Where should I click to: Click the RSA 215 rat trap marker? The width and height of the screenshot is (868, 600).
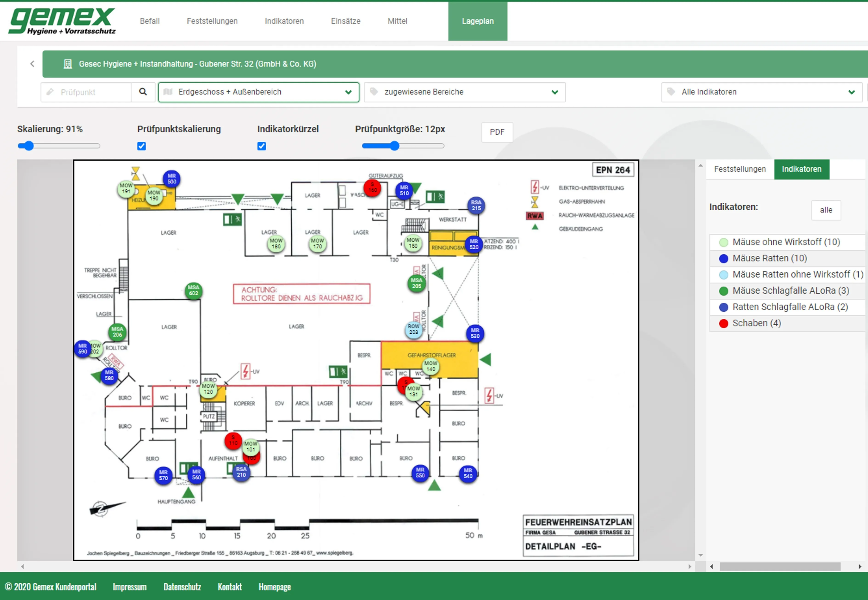pos(476,206)
